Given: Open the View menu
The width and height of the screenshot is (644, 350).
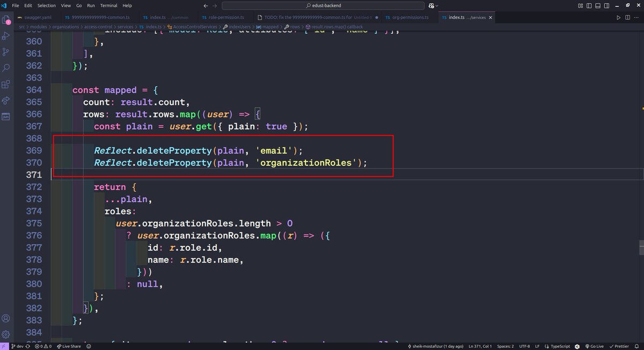Looking at the screenshot, I should click(65, 5).
